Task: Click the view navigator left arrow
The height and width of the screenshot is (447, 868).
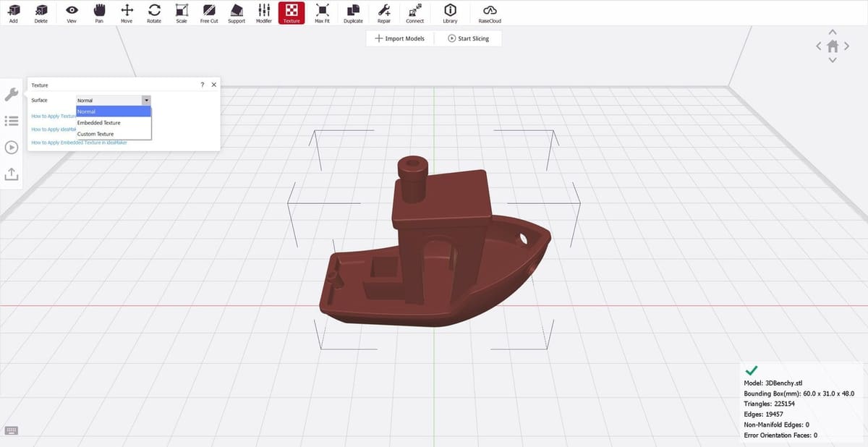Action: [x=819, y=46]
